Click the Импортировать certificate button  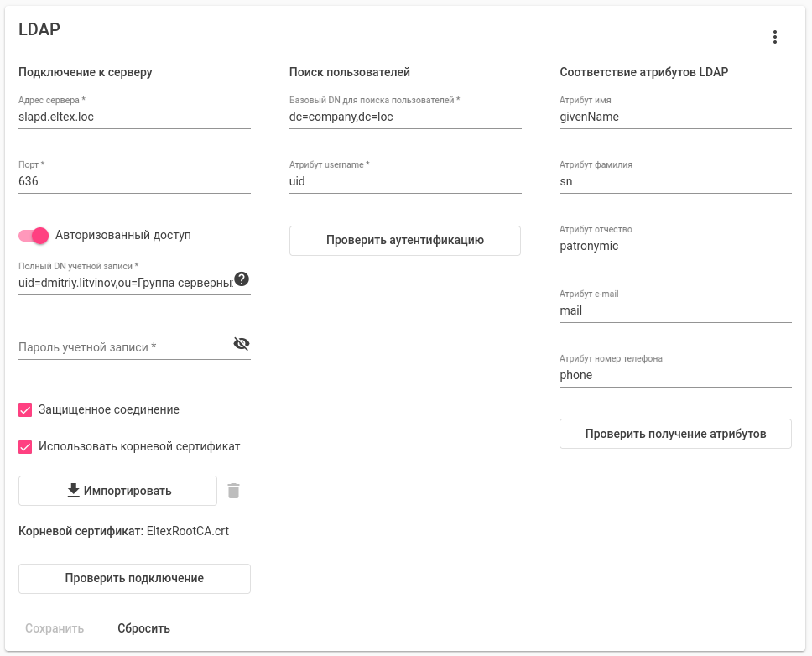(117, 491)
